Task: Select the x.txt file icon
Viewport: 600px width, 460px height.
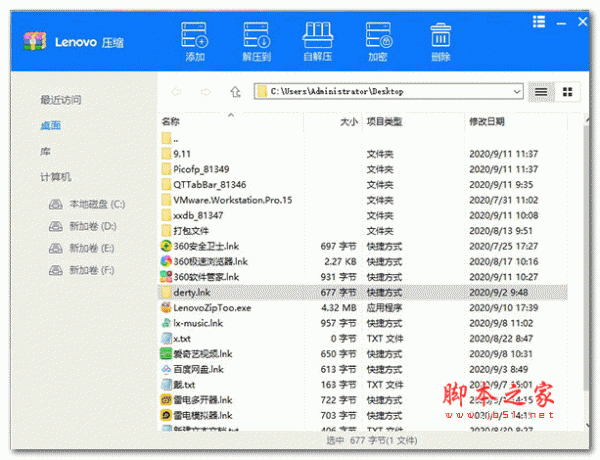Action: (x=166, y=339)
